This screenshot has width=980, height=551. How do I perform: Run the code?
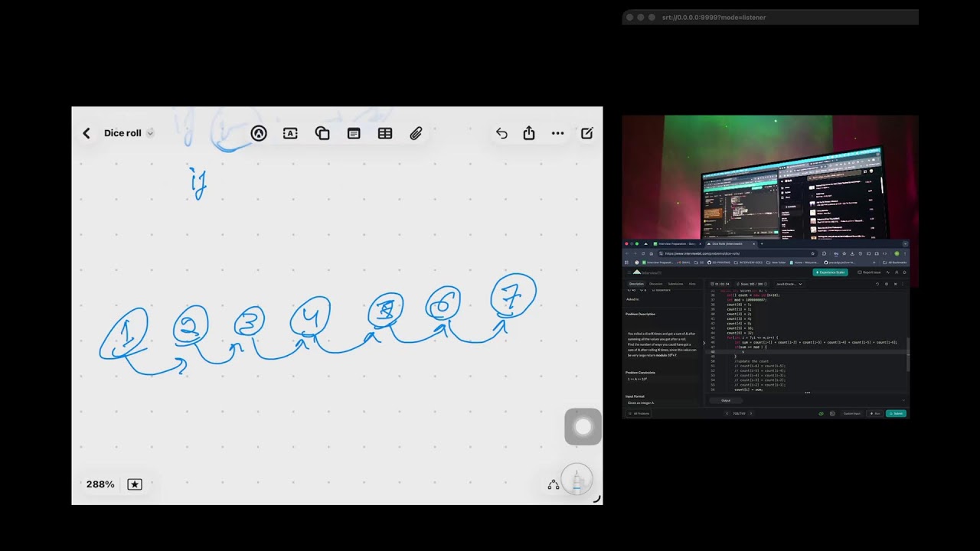pyautogui.click(x=874, y=413)
